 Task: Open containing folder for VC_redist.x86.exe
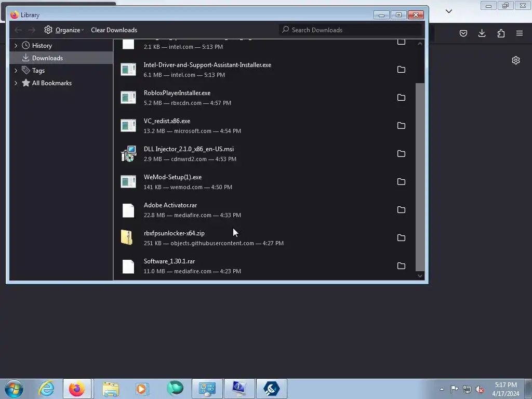coord(401,126)
